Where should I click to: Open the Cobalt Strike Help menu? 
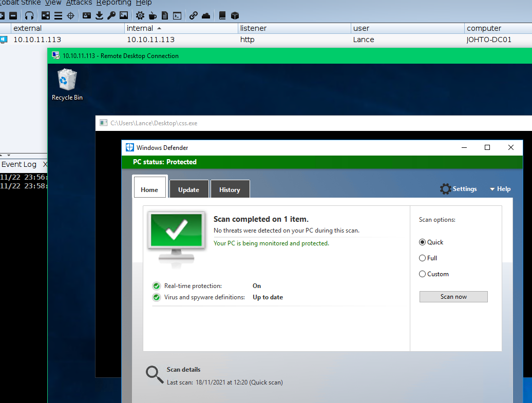click(144, 3)
